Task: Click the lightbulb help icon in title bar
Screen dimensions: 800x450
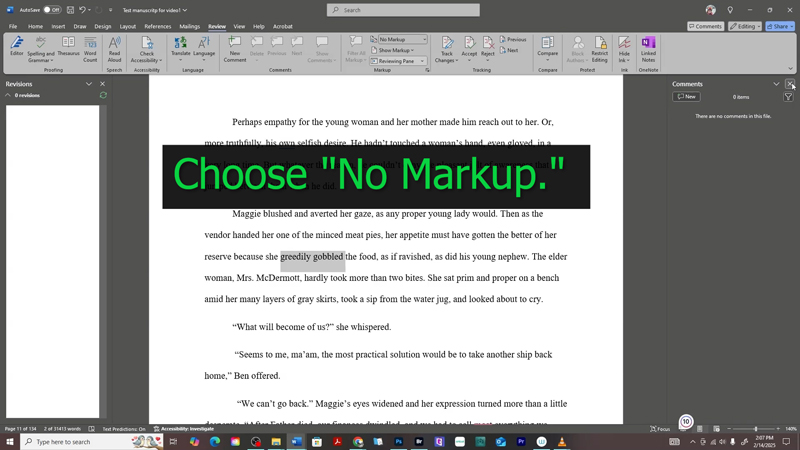Action: click(x=730, y=10)
